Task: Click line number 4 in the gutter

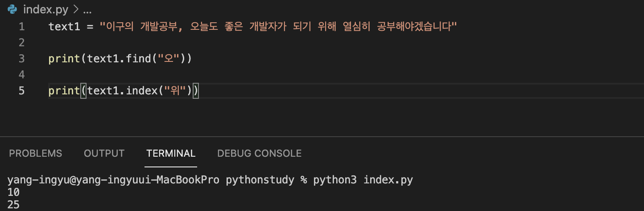Action: (x=22, y=74)
